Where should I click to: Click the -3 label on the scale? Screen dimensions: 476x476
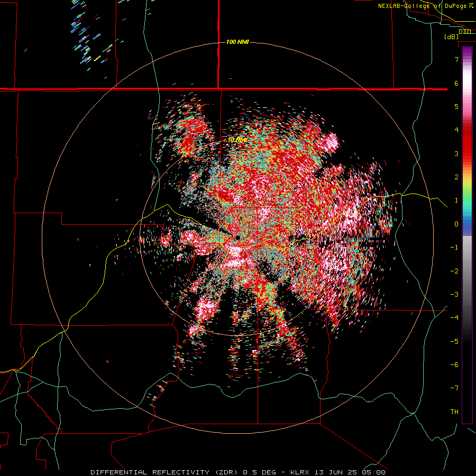coord(454,295)
